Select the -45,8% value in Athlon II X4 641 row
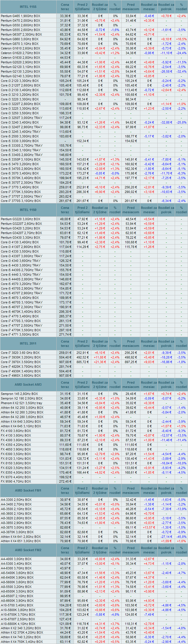The width and height of the screenshot is (188, 644). [x=181, y=537]
